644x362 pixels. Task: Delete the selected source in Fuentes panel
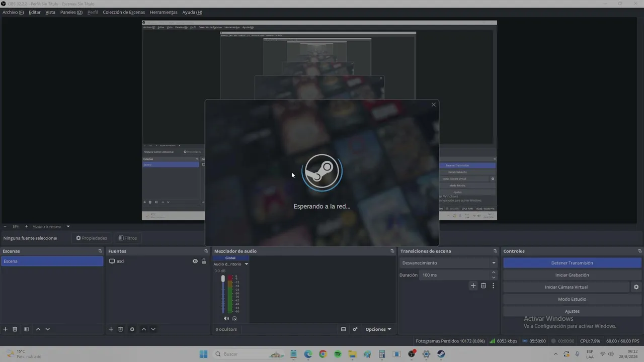pyautogui.click(x=121, y=329)
